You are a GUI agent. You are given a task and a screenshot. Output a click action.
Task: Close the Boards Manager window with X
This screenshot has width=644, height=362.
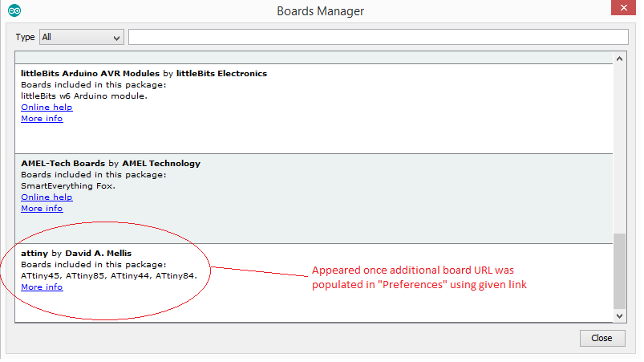[x=623, y=8]
